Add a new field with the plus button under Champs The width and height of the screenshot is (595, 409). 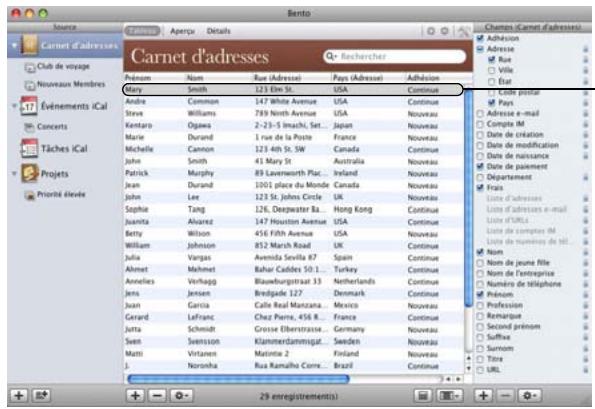(x=483, y=395)
